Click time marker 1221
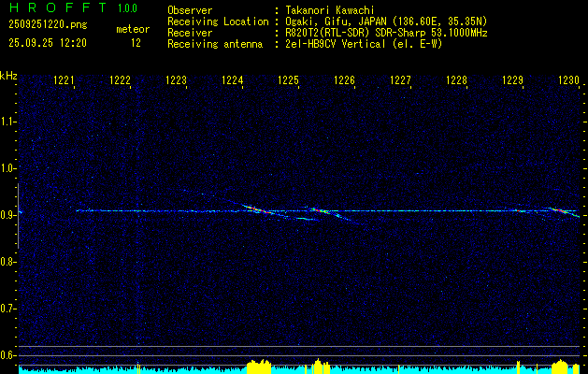Viewport: 588px width, 374px height. [x=65, y=80]
